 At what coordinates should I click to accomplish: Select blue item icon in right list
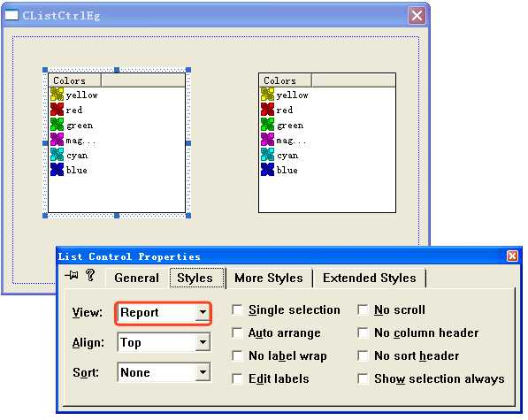pos(267,169)
